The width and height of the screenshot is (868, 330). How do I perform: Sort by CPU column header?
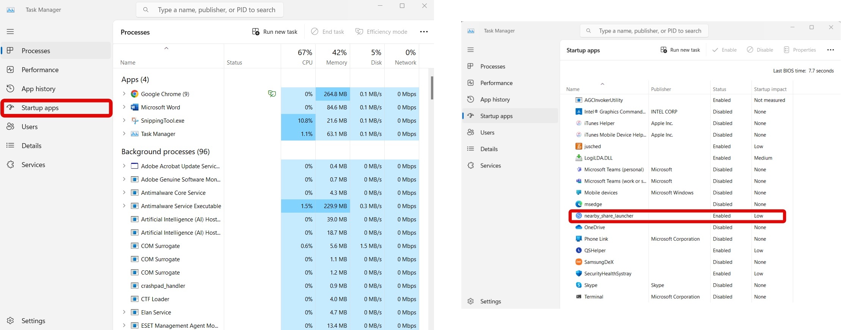(x=298, y=57)
